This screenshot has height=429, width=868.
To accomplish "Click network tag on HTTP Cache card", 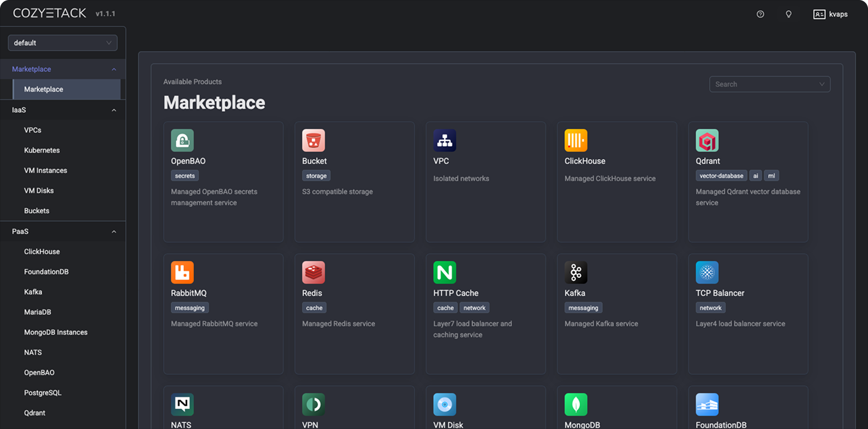I will tap(475, 308).
